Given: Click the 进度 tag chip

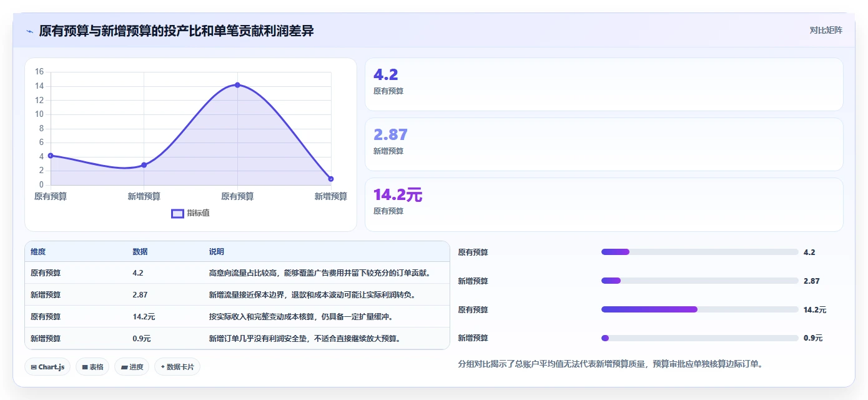Looking at the screenshot, I should 132,367.
